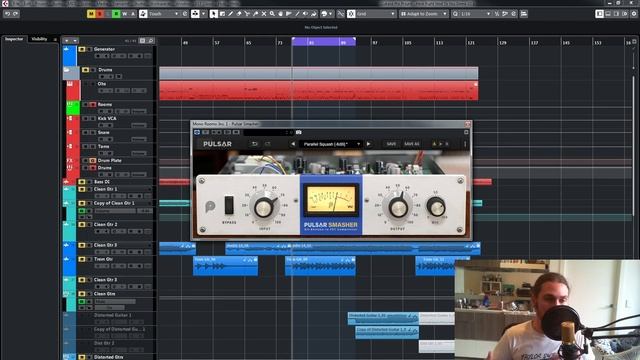Open the Parallel Squash preset dropdown
This screenshot has width=640, height=360.
click(x=330, y=144)
